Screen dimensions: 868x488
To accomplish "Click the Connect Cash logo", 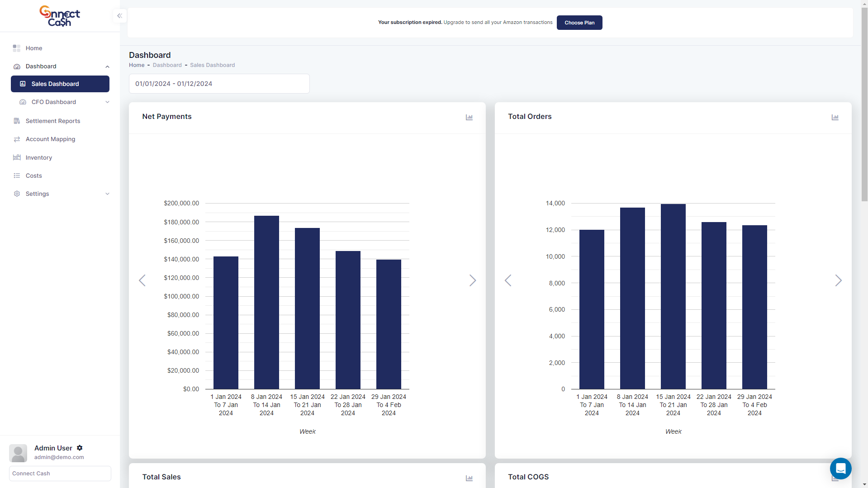I will [60, 16].
